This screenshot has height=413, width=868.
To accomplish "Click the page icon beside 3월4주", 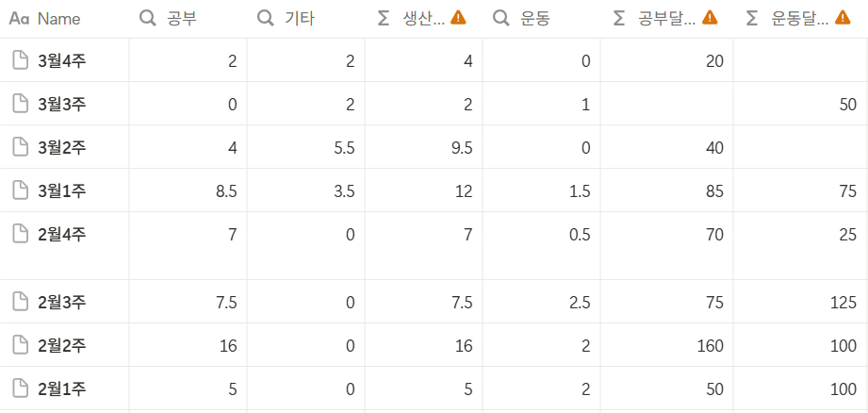I will [x=21, y=60].
